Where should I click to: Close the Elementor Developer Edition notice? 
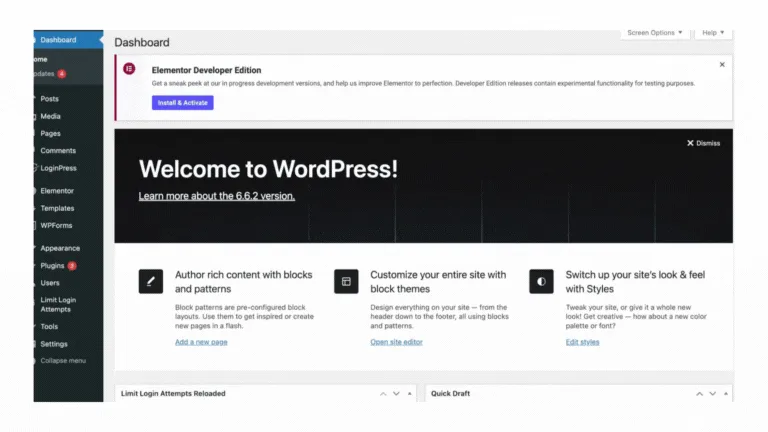722,65
